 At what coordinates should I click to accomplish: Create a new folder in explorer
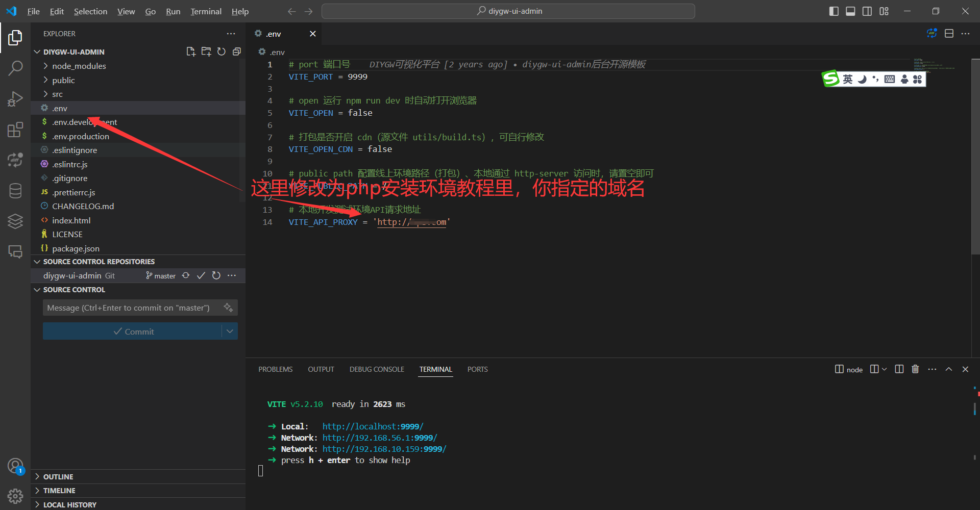click(x=206, y=52)
